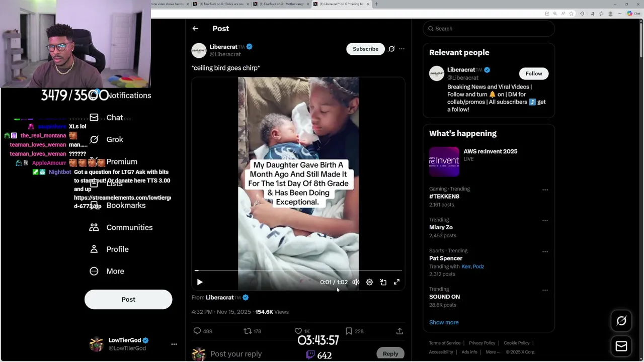644x362 pixels.
Task: Open the 'From Liberacrat' source link
Action: (x=220, y=298)
